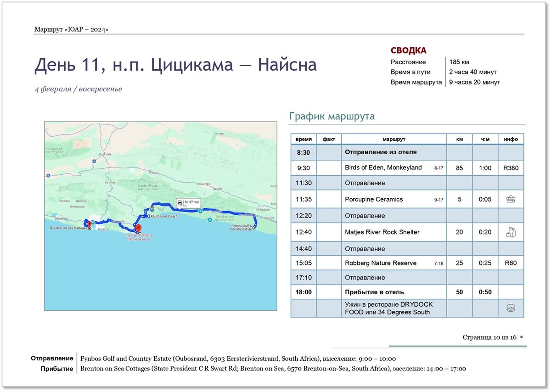Screen dimensions: 551x392
Task: Click the teal marker in Tsitsikamma National Park
Action: pyautogui.click(x=210, y=220)
